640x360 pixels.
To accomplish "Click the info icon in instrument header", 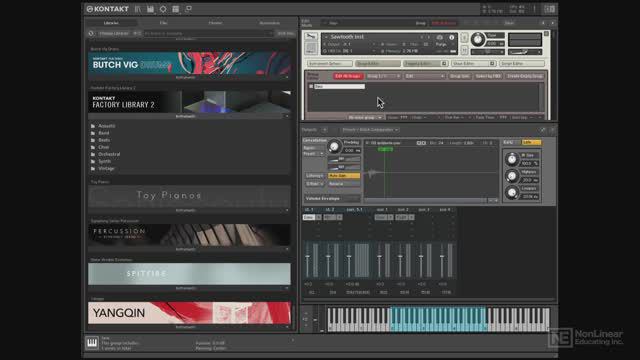I will pyautogui.click(x=452, y=38).
